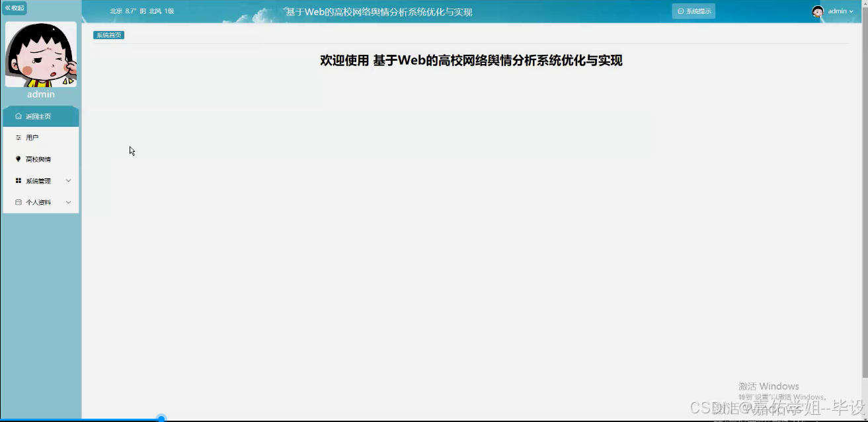Click the cartoon avatar thumbnail in sidebar

coord(40,54)
